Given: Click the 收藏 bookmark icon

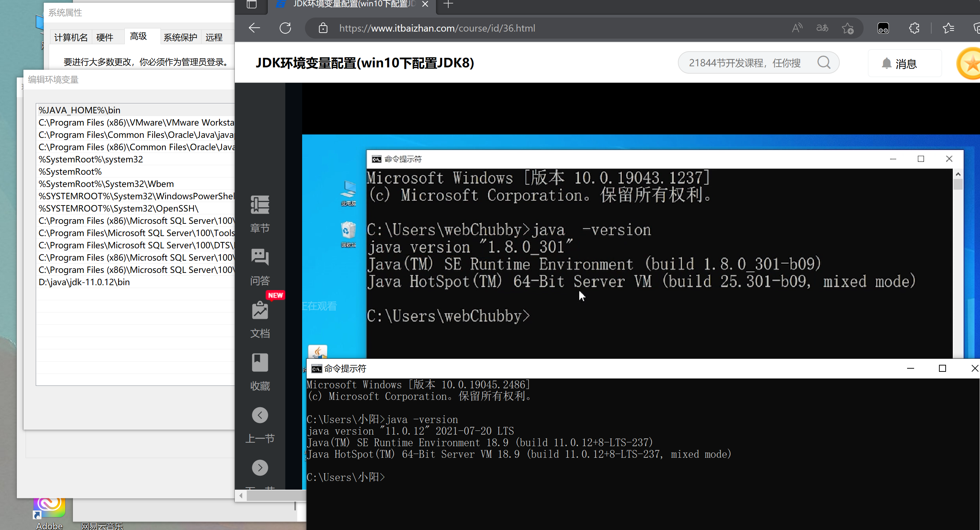Looking at the screenshot, I should click(x=260, y=362).
